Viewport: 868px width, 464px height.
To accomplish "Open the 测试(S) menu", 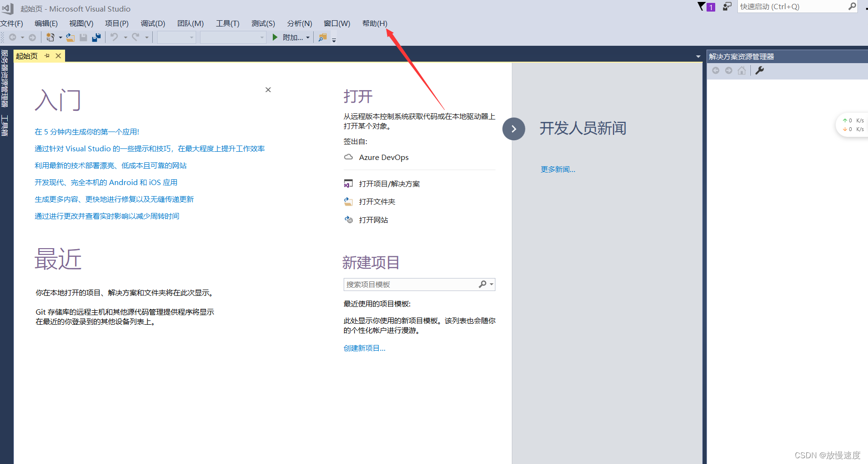I will coord(263,23).
